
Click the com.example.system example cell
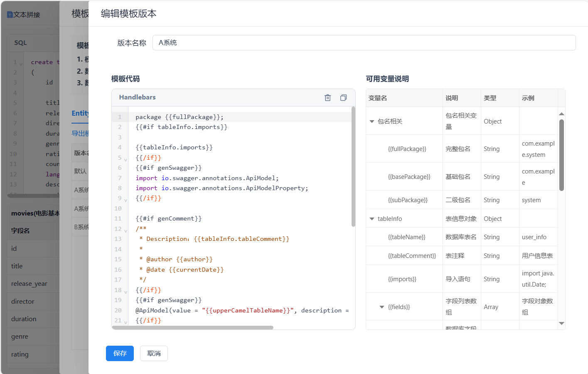point(538,149)
